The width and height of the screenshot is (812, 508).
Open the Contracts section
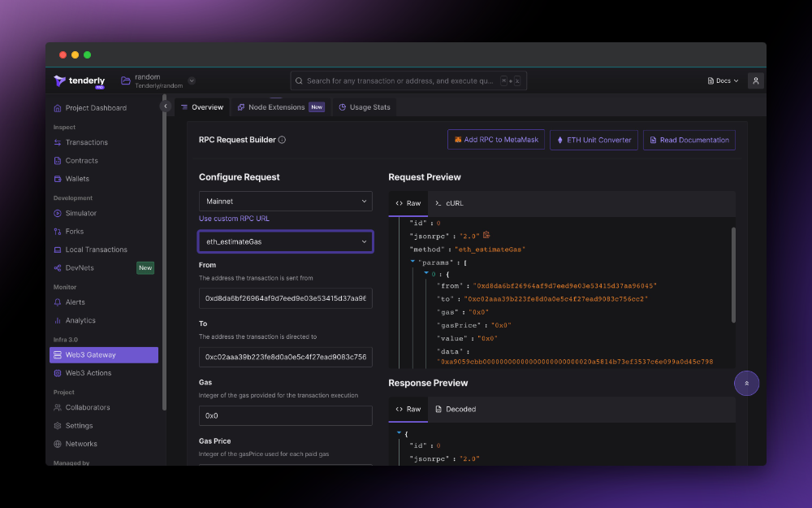(x=80, y=160)
